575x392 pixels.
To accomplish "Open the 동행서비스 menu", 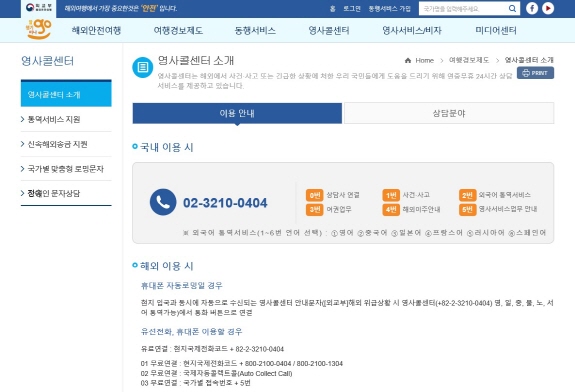I will [x=255, y=30].
